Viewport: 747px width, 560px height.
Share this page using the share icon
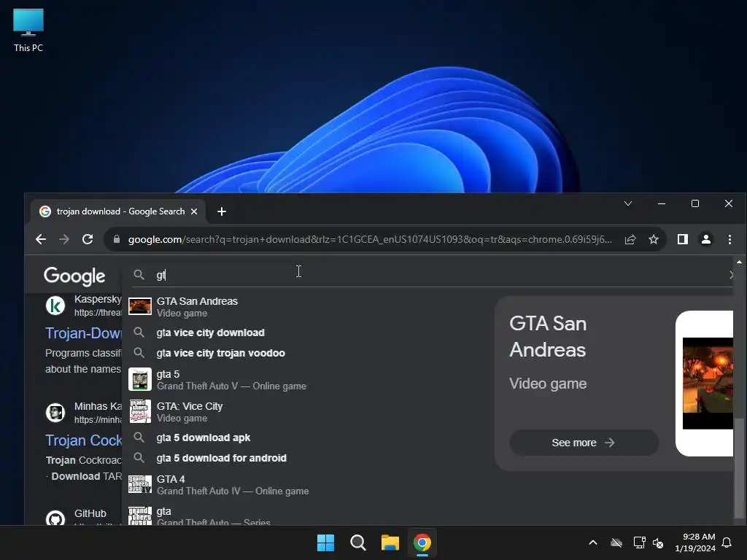coord(630,239)
